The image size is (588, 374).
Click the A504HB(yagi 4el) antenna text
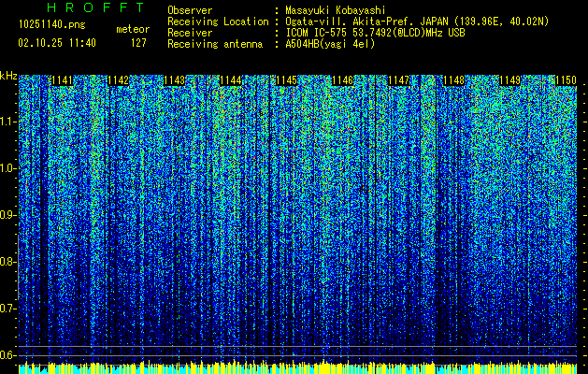click(x=330, y=44)
